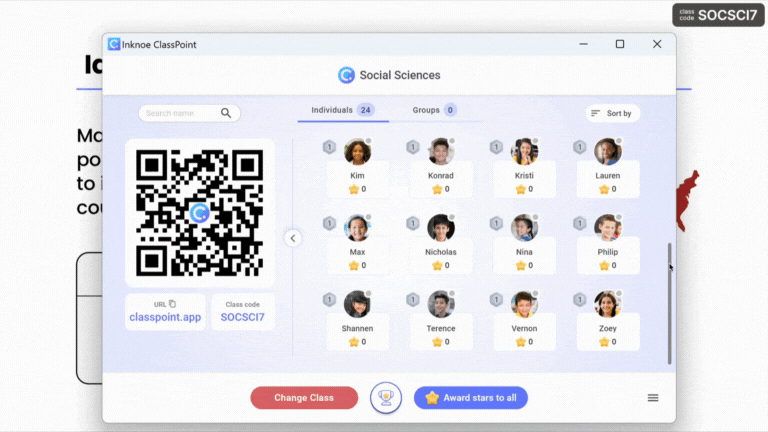Screen dimensions: 768x432
Task: Click Nina's level badge icon
Action: click(496, 223)
